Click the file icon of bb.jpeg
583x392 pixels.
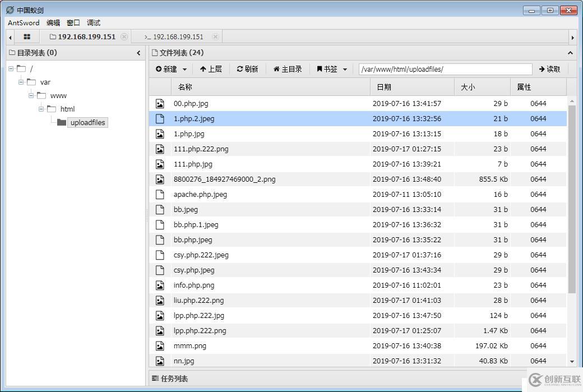(160, 209)
